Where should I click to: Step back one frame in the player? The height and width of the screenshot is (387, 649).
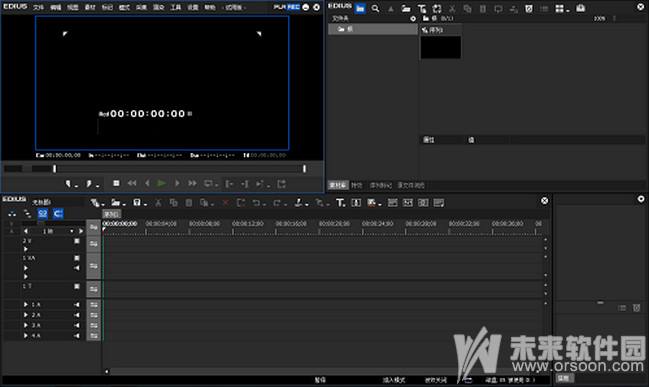147,183
